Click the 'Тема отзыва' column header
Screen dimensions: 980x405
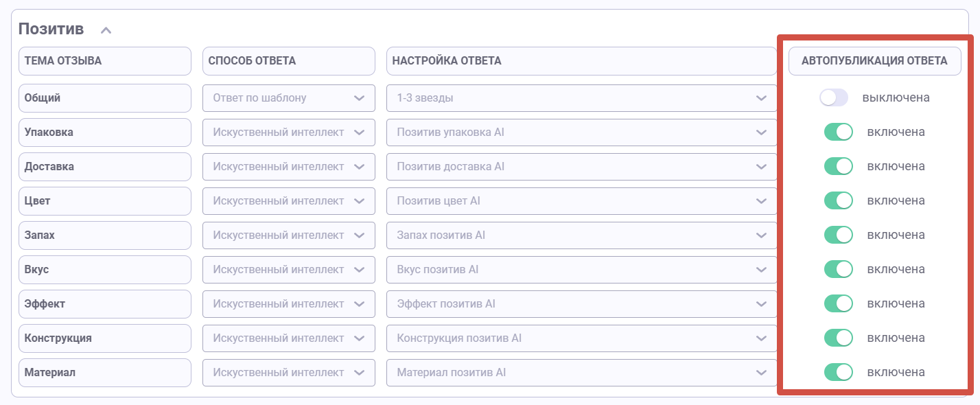[104, 60]
